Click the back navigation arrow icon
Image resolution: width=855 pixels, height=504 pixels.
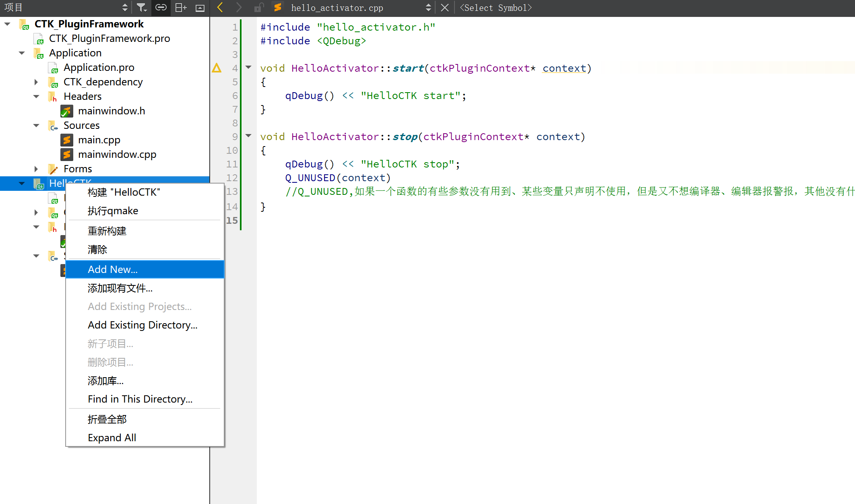(219, 7)
